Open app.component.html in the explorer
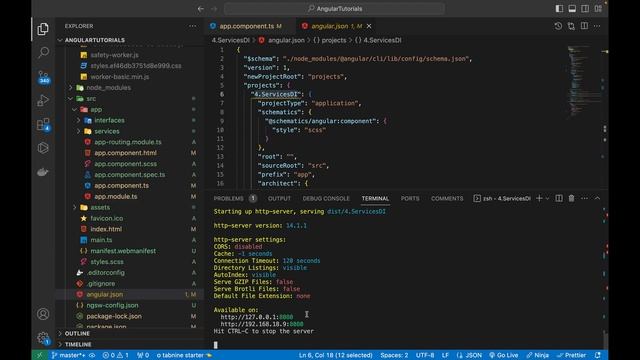Screen dimensions: 640x360 point(125,153)
